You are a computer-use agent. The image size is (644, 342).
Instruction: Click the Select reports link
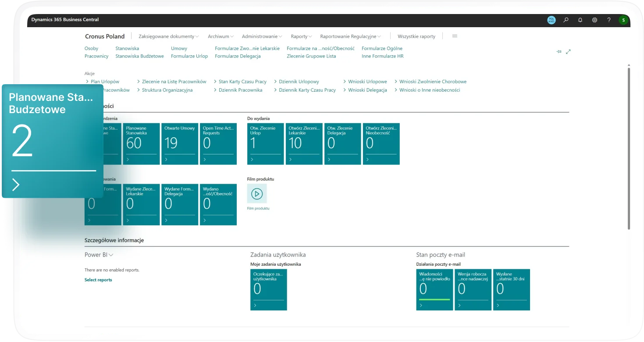tap(98, 280)
